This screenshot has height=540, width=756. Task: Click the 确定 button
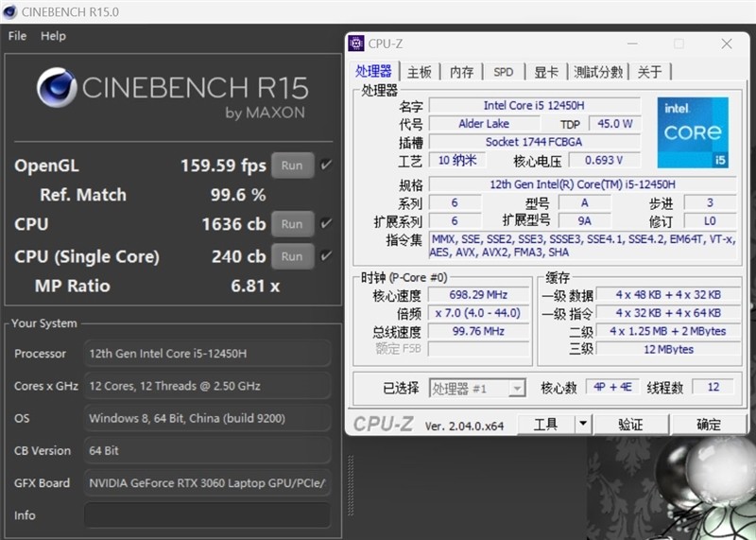(708, 425)
